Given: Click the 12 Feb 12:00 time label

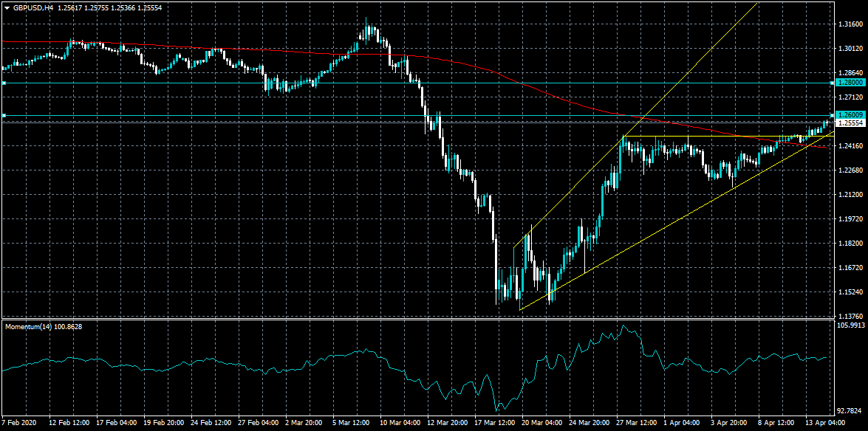Looking at the screenshot, I should point(69,423).
